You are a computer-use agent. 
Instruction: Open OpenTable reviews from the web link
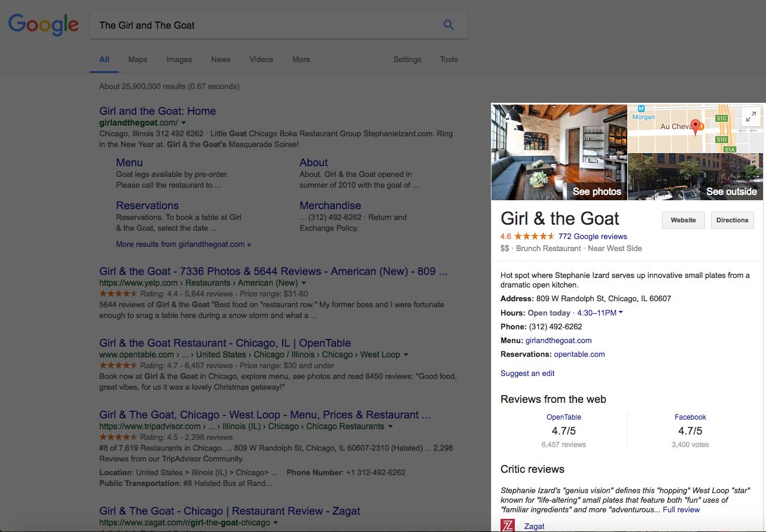564,417
